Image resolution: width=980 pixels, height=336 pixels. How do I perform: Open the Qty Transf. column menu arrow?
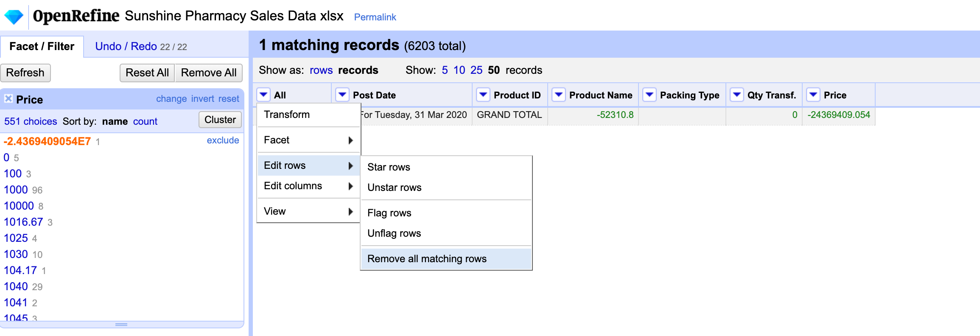tap(737, 95)
